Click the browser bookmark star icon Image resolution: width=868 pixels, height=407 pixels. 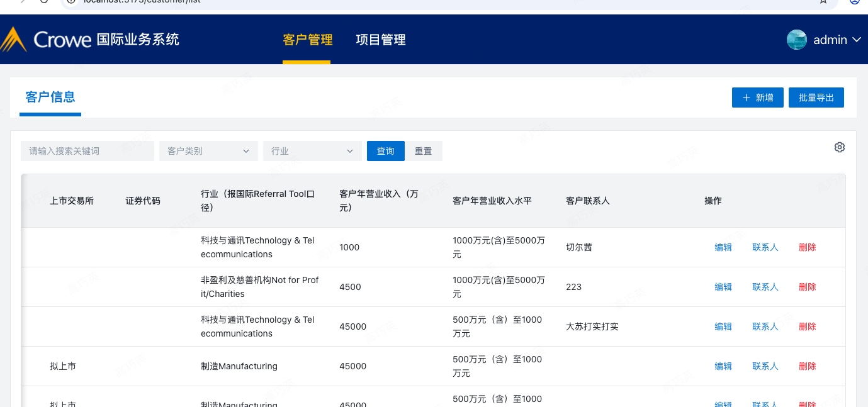[x=823, y=2]
